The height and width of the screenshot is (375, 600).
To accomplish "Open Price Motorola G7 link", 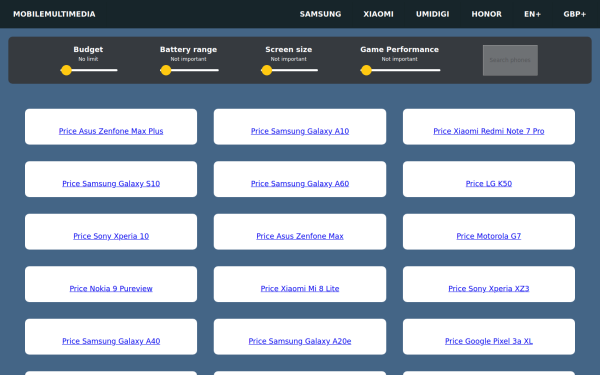I will (489, 236).
